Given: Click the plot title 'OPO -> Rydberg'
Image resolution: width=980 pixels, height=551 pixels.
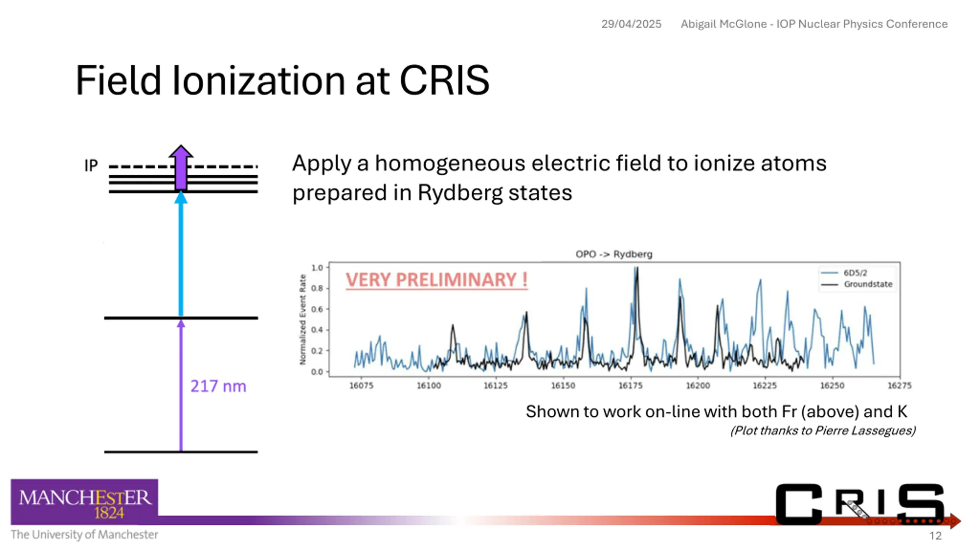Looking at the screenshot, I should click(x=614, y=254).
